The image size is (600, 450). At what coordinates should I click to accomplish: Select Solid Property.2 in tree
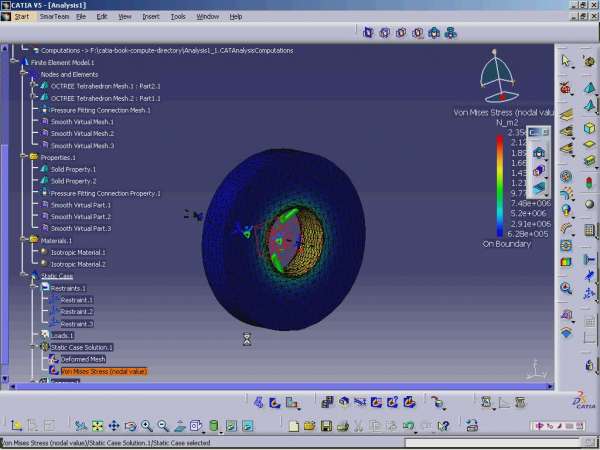point(73,181)
